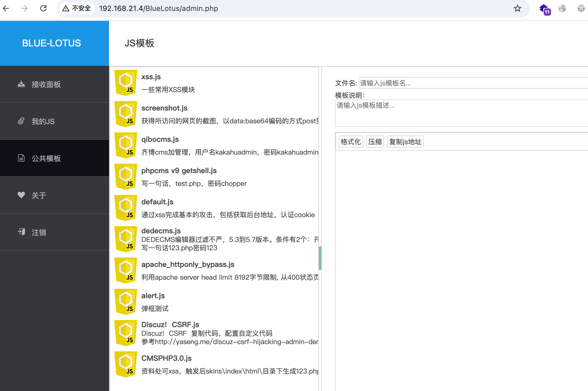Click the document icon beside 公共模板
Screen dimensions: 588x391
tap(21, 158)
